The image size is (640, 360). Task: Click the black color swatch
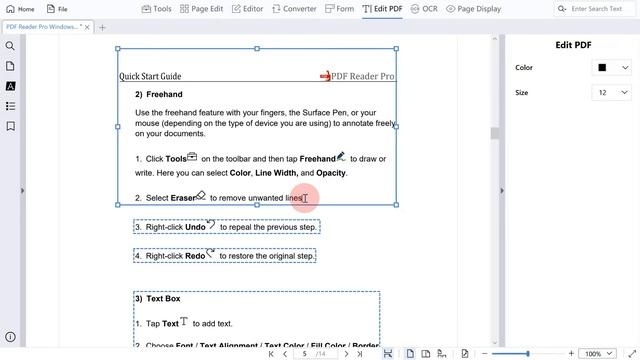click(602, 68)
